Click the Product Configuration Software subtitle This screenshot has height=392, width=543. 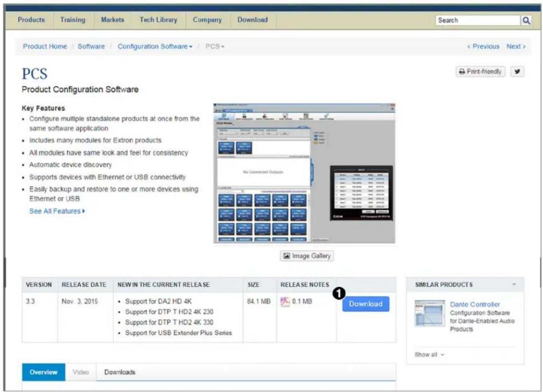(x=80, y=89)
